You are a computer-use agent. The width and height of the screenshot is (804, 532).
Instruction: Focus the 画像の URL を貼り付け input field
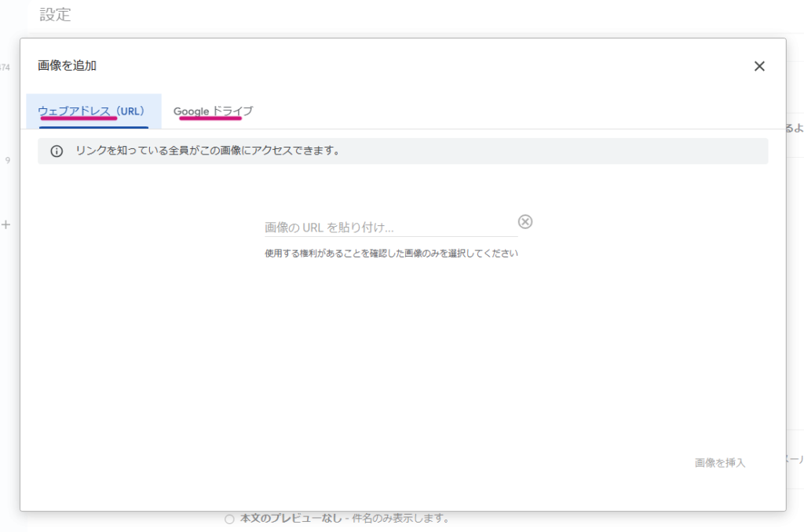(390, 228)
